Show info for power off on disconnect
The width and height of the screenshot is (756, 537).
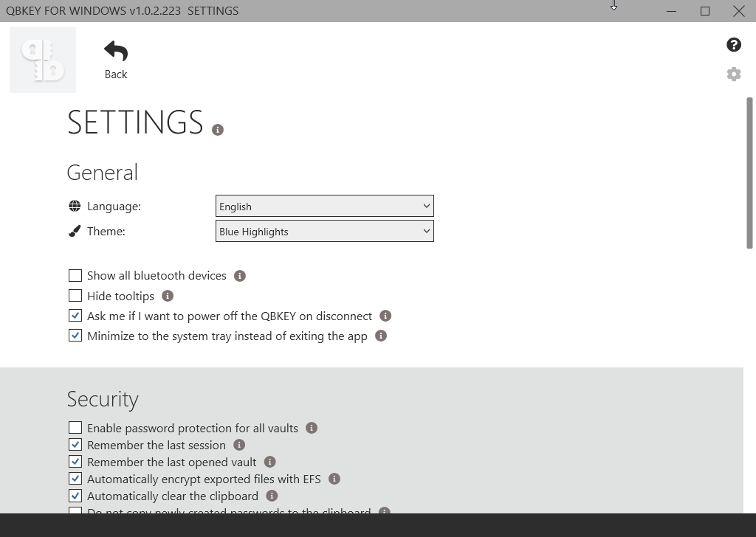(x=385, y=316)
